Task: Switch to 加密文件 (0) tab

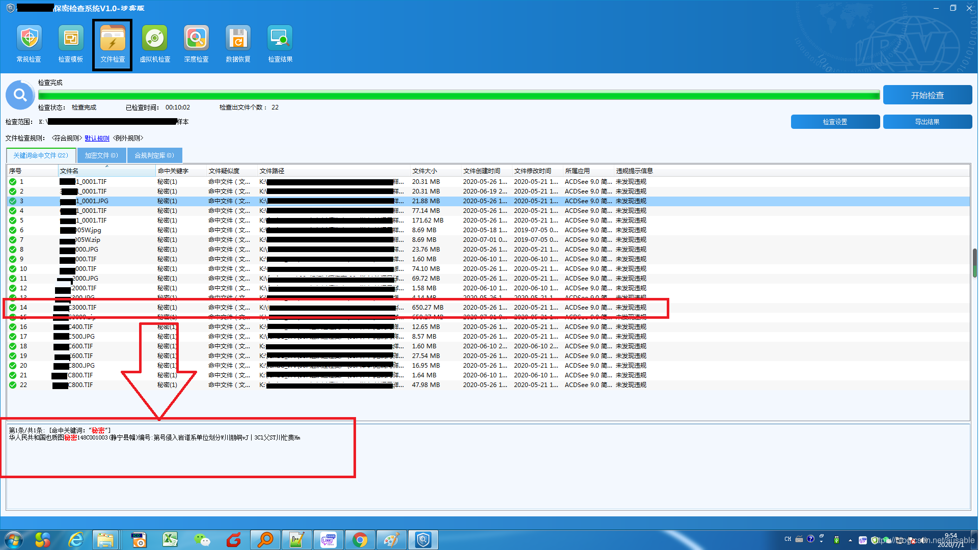Action: (x=101, y=155)
